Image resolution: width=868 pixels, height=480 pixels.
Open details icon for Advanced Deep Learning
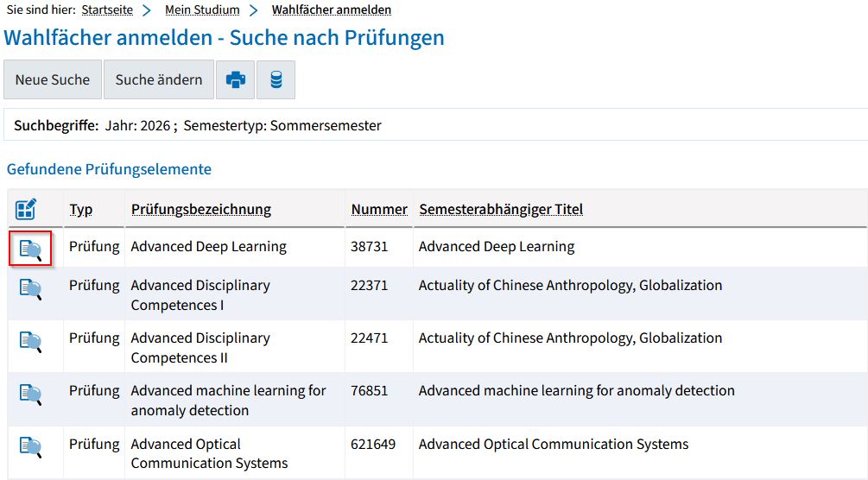coord(30,249)
